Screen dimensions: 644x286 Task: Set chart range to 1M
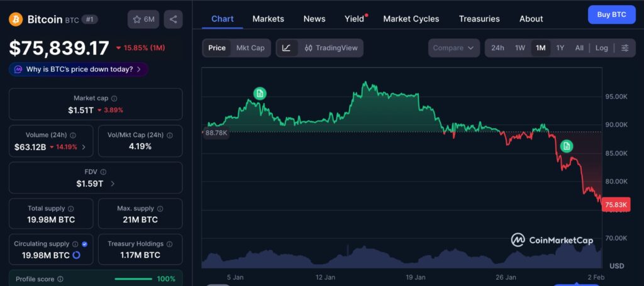540,48
